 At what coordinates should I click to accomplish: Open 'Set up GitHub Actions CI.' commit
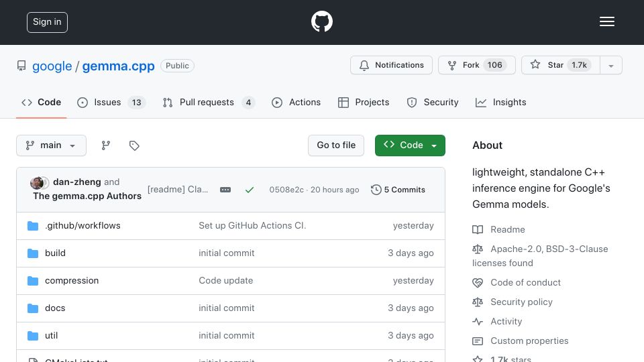point(252,226)
